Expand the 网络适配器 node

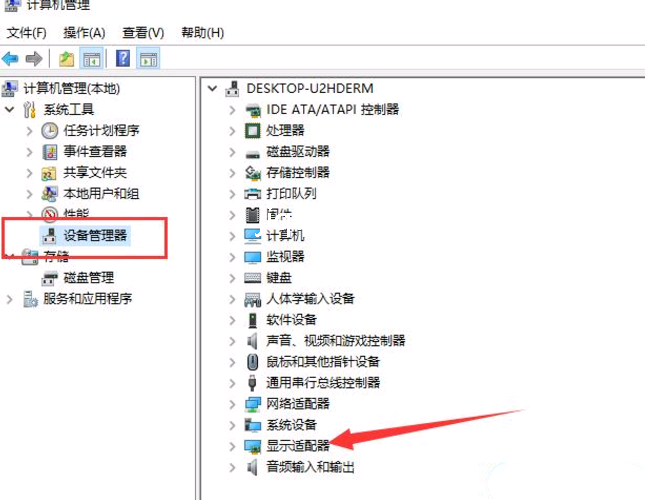232,404
